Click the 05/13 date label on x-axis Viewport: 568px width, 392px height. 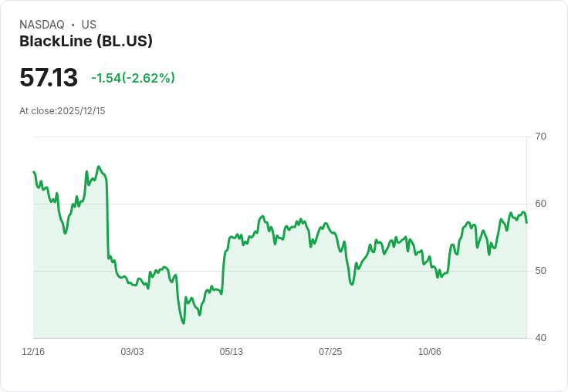pos(231,352)
